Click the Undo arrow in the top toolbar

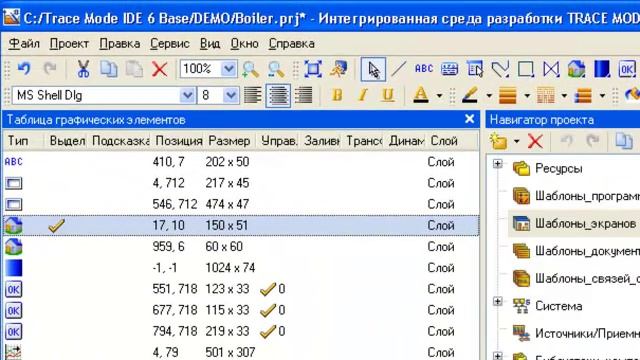pos(24,69)
